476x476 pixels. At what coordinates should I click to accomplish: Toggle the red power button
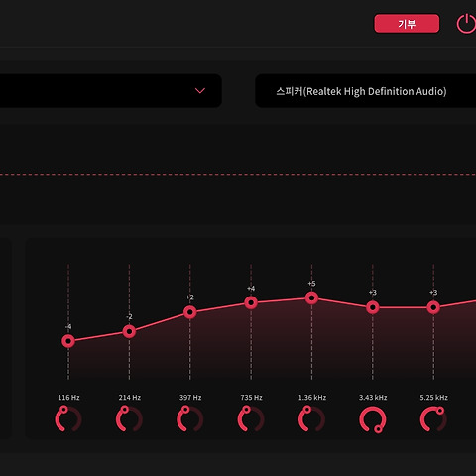tap(466, 24)
